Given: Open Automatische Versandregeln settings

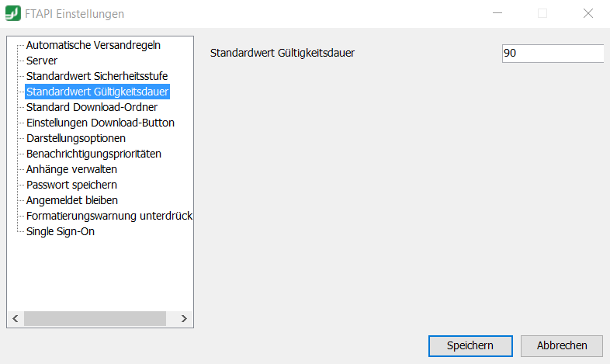Looking at the screenshot, I should [93, 45].
